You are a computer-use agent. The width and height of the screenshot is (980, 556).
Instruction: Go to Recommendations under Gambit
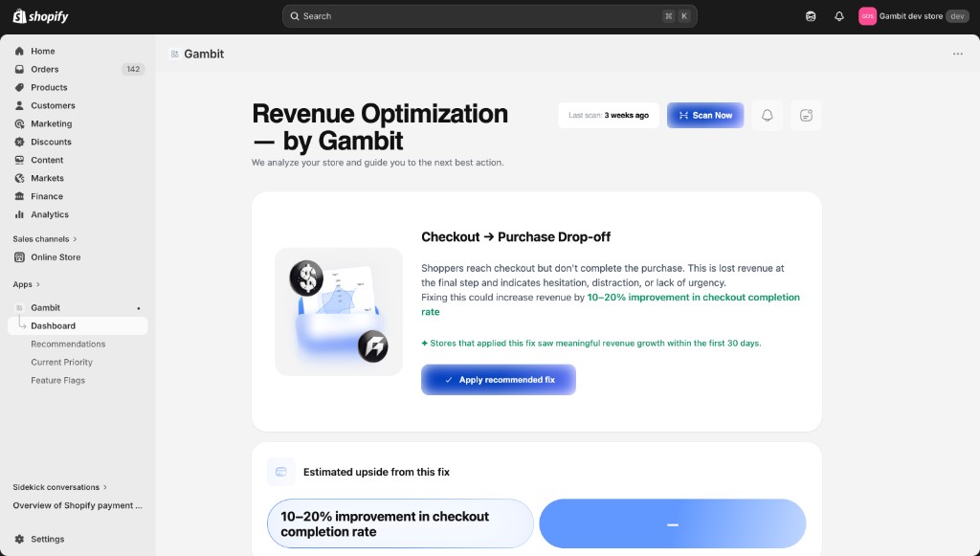pos(68,345)
